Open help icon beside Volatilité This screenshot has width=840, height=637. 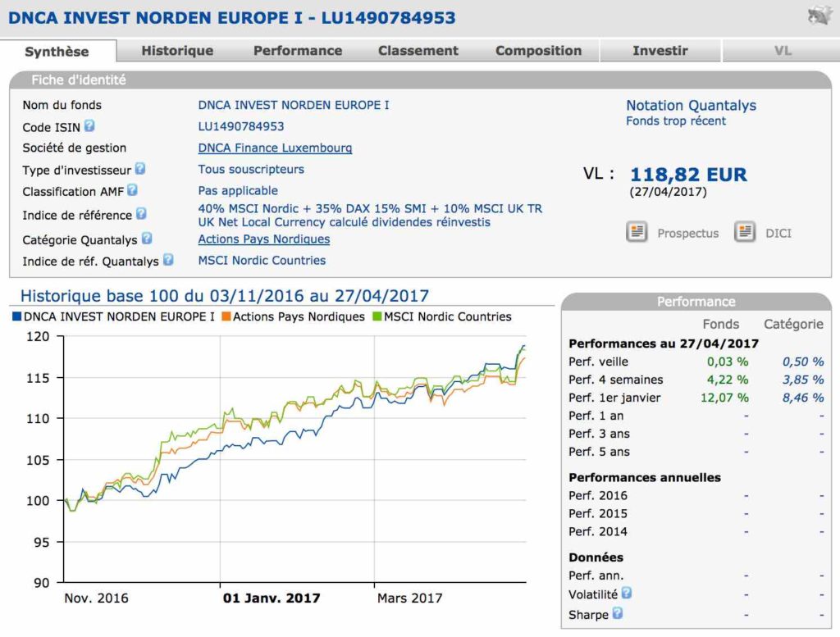[626, 593]
